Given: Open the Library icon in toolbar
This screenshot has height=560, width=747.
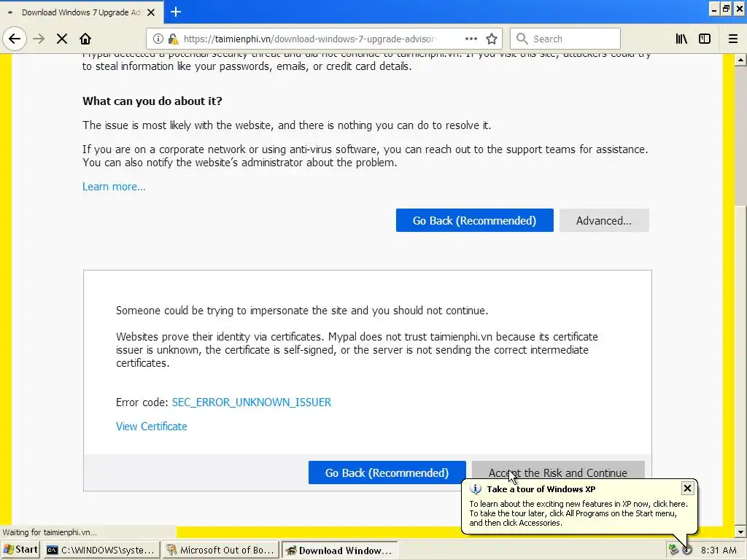Looking at the screenshot, I should 681,39.
